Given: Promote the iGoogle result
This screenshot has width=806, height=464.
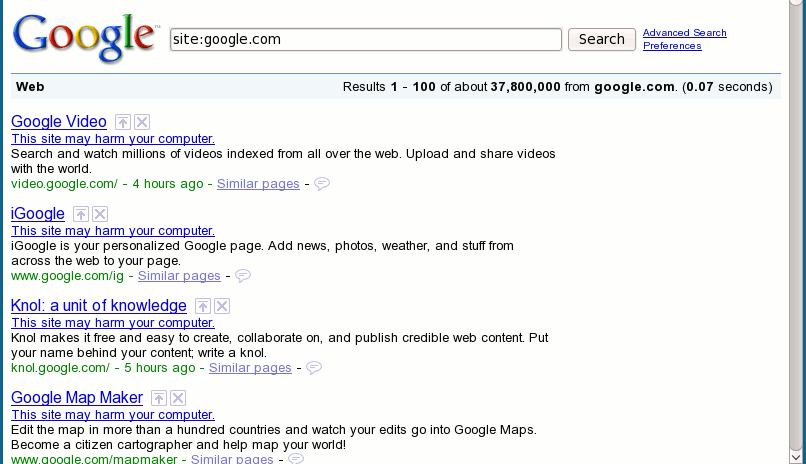Looking at the screenshot, I should (81, 214).
